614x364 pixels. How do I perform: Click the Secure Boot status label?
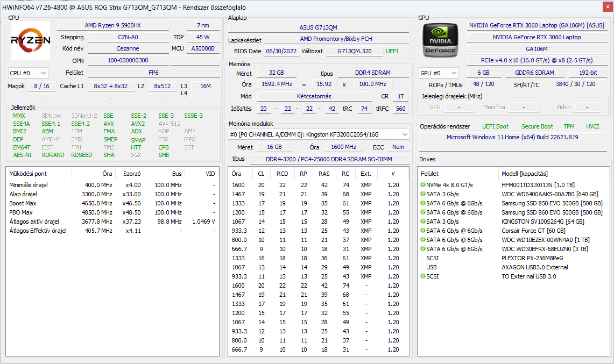tap(537, 126)
